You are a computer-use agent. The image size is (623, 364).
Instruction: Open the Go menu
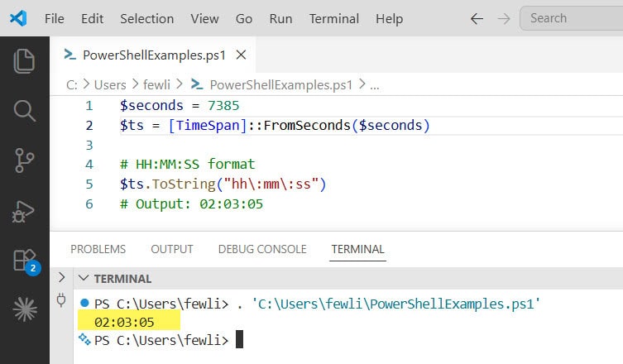pyautogui.click(x=244, y=19)
